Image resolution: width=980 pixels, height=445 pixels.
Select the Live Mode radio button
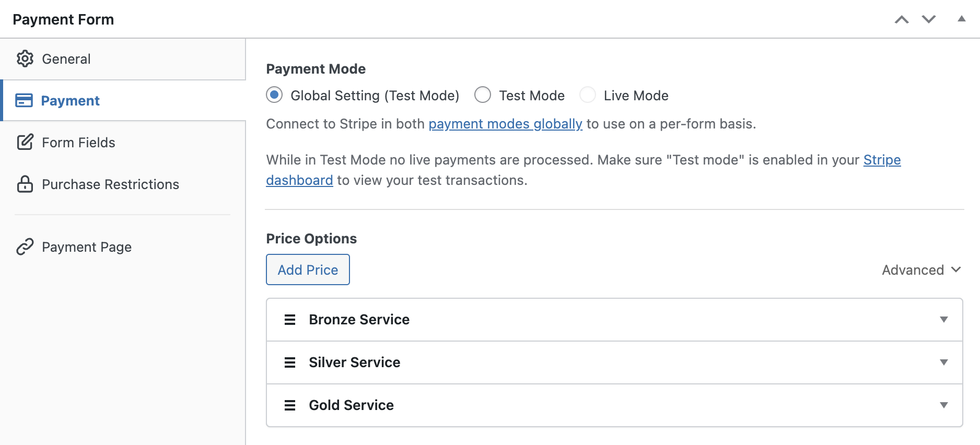tap(588, 95)
